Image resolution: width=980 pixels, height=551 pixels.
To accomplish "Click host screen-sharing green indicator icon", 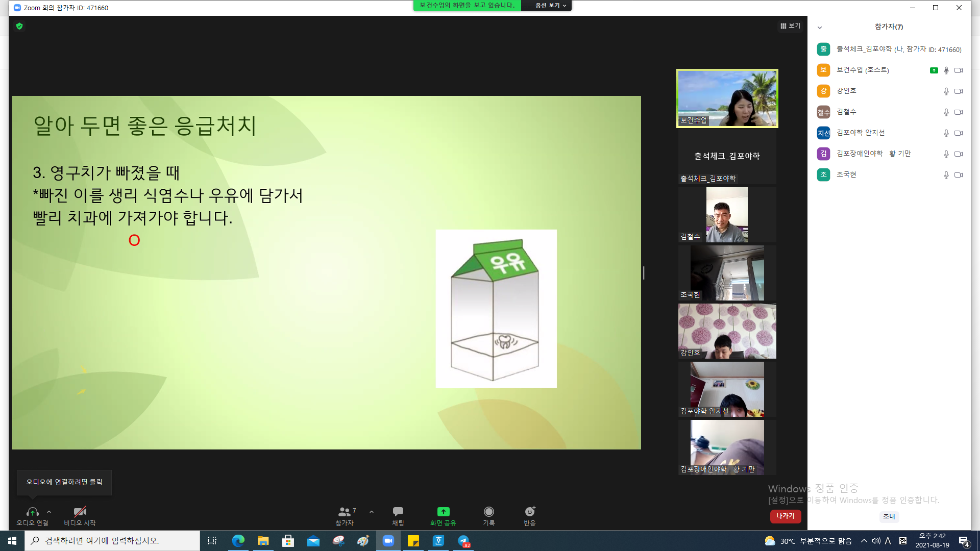I will point(934,70).
